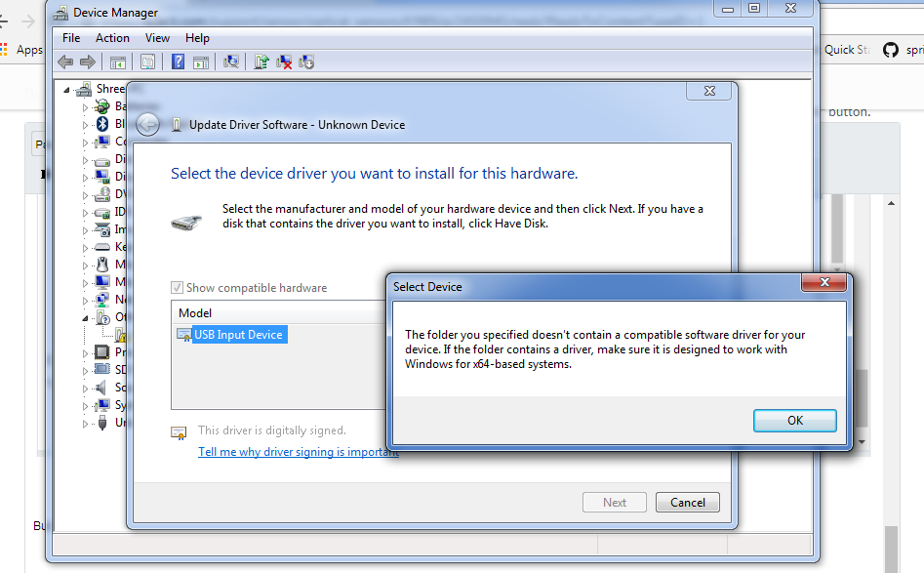
Task: Expand the Batteries tree node
Action: (86, 105)
